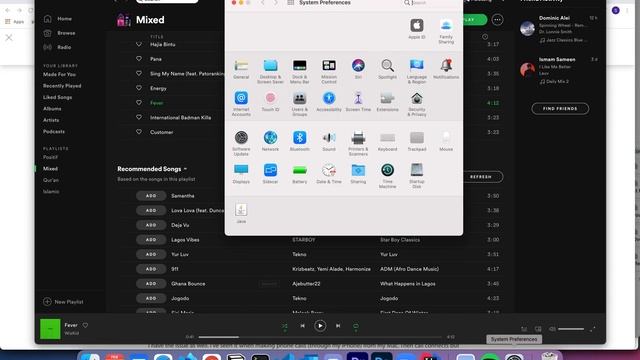Open Spotlight preferences
This screenshot has height=360, width=640.
point(387,69)
